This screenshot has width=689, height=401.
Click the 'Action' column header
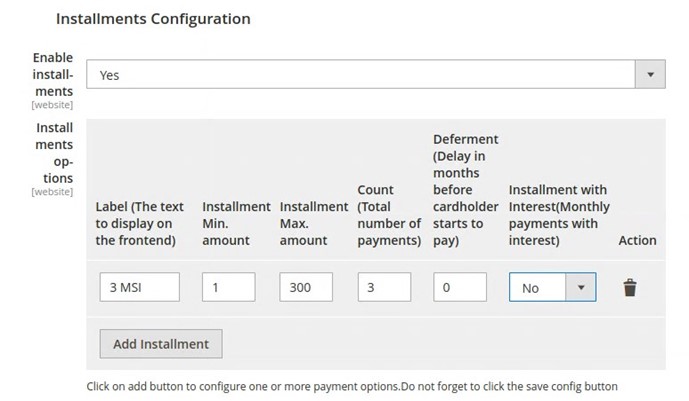638,240
